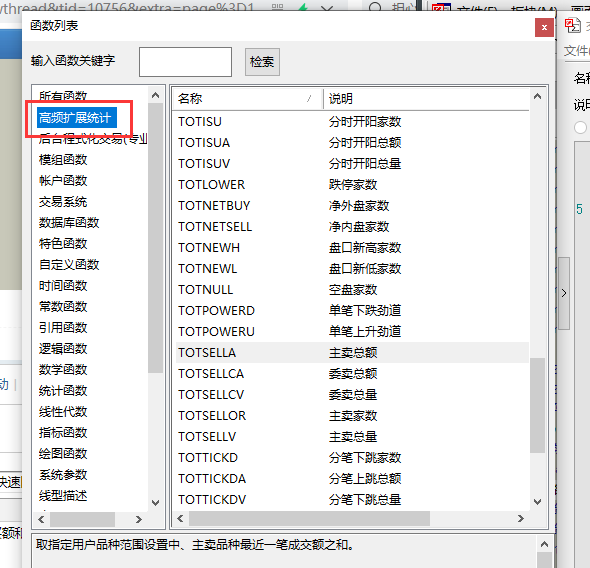Viewport: 590px width, 568px height.
Task: Pick the 自定义函数 category
Action: coord(69,265)
